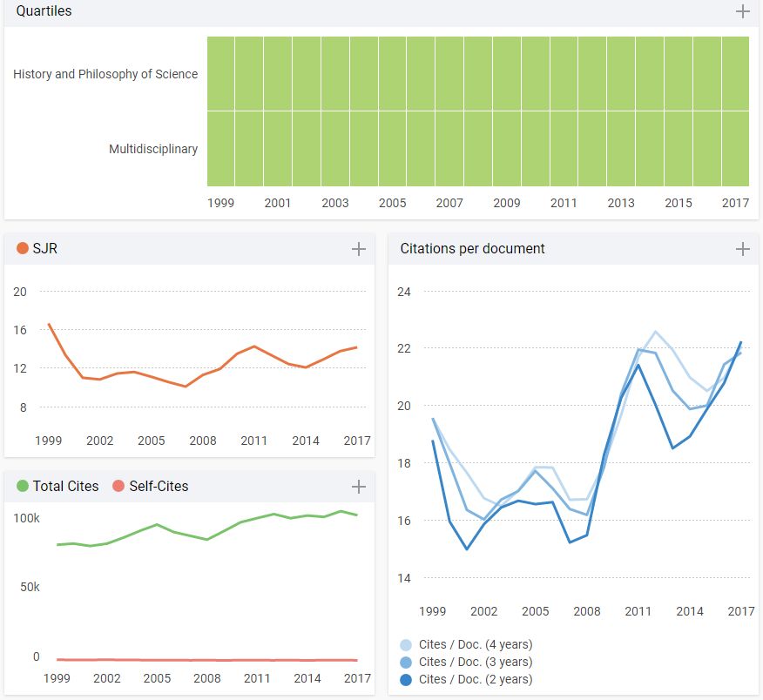Expand the SJR chart with plus icon
Viewport: 763px width, 700px height.
pos(358,249)
